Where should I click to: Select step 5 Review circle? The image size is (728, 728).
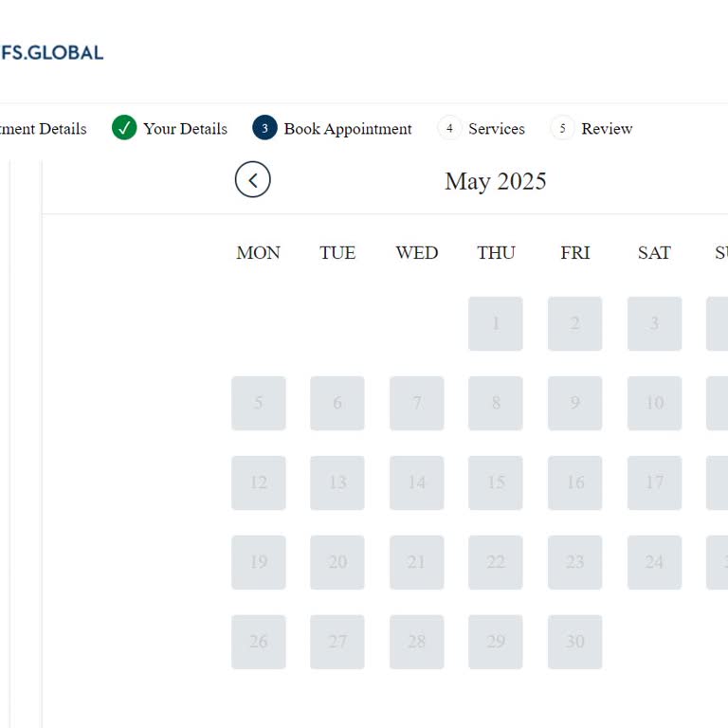562,128
